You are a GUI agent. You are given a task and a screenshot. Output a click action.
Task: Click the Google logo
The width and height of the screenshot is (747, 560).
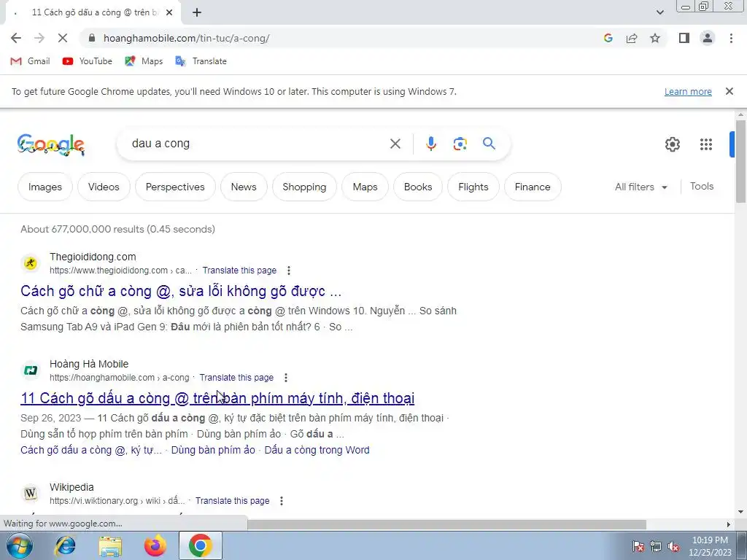click(x=51, y=144)
